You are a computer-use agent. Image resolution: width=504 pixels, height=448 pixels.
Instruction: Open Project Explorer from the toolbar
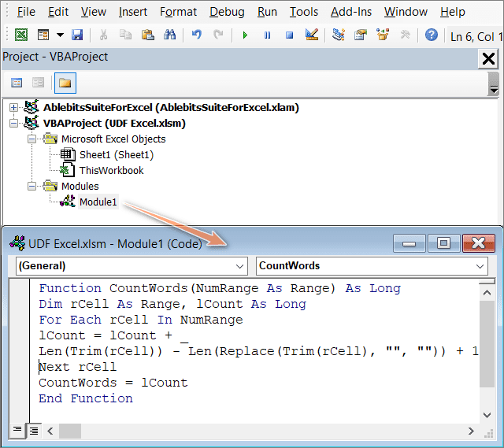(x=339, y=35)
